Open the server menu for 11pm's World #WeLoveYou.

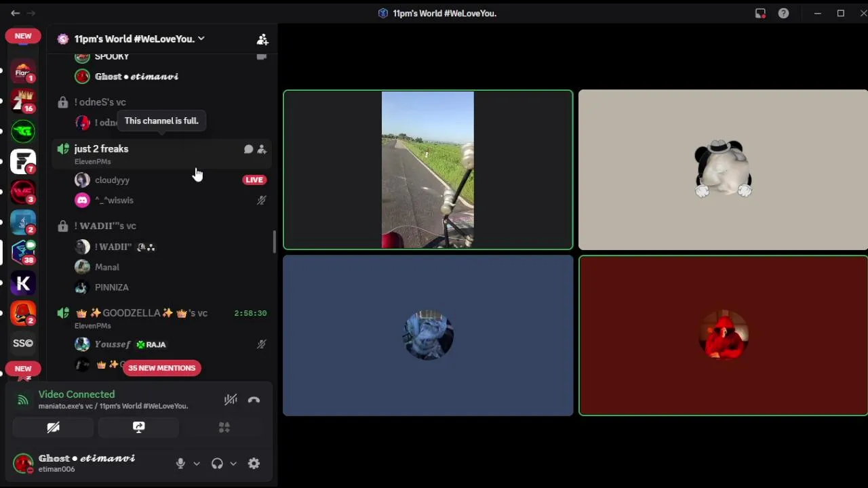(139, 39)
